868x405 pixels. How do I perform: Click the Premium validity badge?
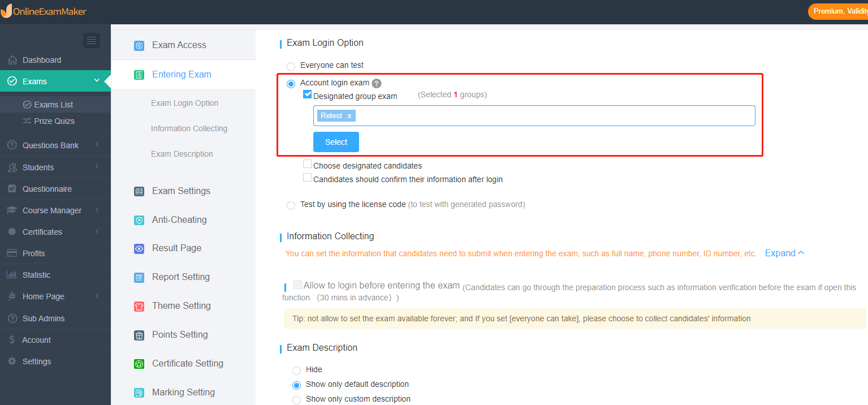838,11
